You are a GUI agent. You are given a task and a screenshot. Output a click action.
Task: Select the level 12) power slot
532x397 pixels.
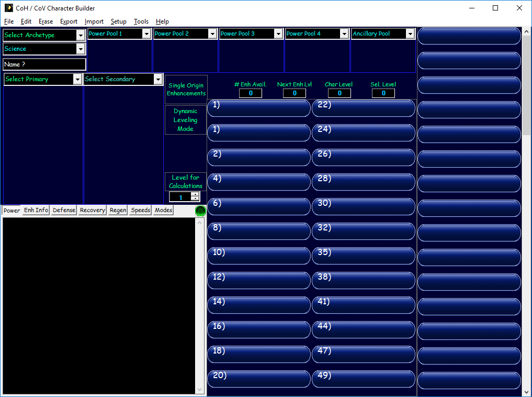point(259,281)
